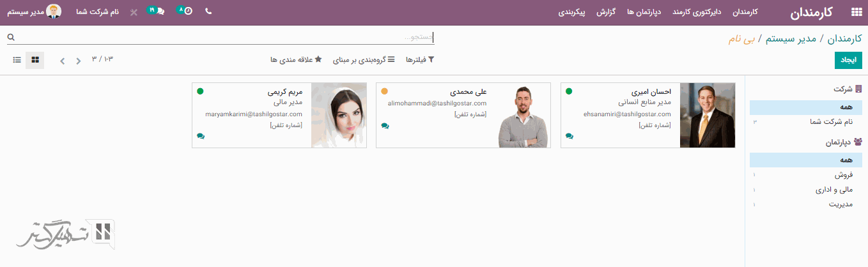Open the Reporting (گزارش) menu
This screenshot has height=267, width=868.
click(x=606, y=12)
